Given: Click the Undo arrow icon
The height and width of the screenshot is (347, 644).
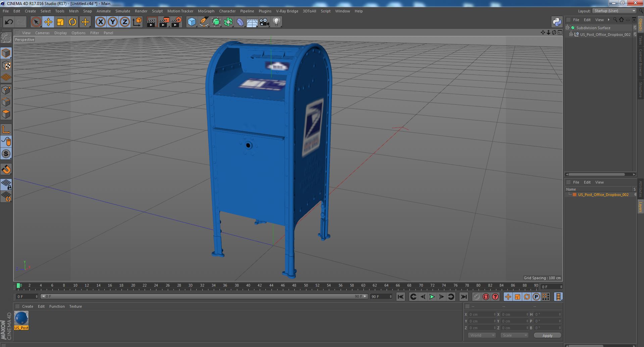Looking at the screenshot, I should tap(9, 22).
